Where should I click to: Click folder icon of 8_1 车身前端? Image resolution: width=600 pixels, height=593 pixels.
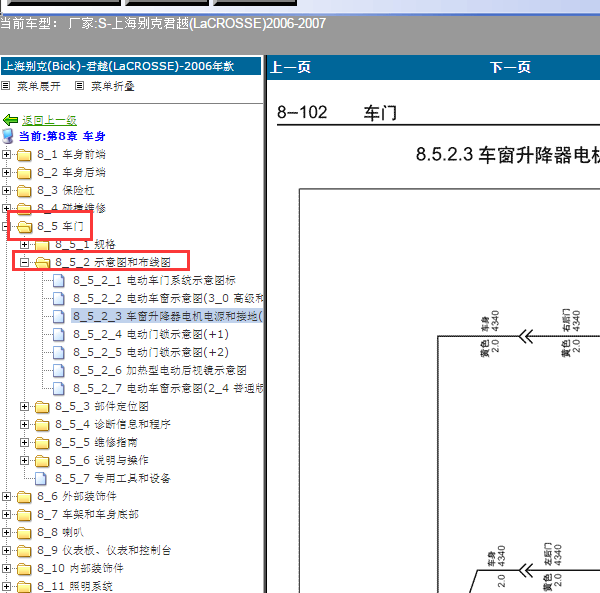[x=24, y=155]
